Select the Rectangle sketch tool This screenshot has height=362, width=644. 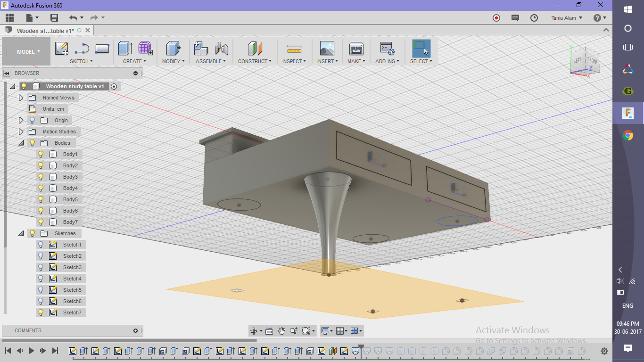[102, 49]
